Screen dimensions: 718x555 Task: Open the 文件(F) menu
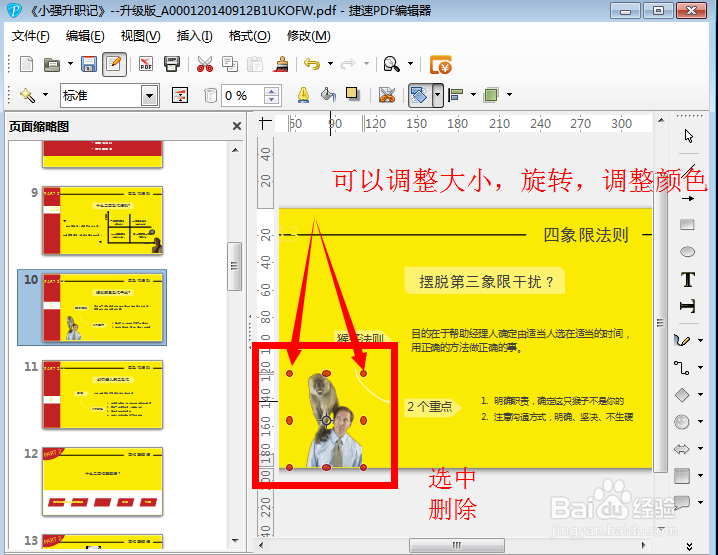point(30,36)
